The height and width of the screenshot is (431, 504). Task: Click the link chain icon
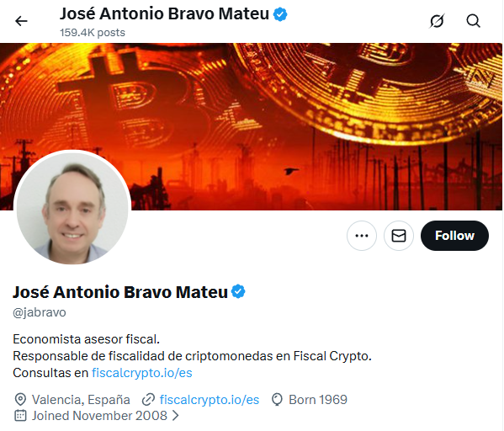point(148,400)
